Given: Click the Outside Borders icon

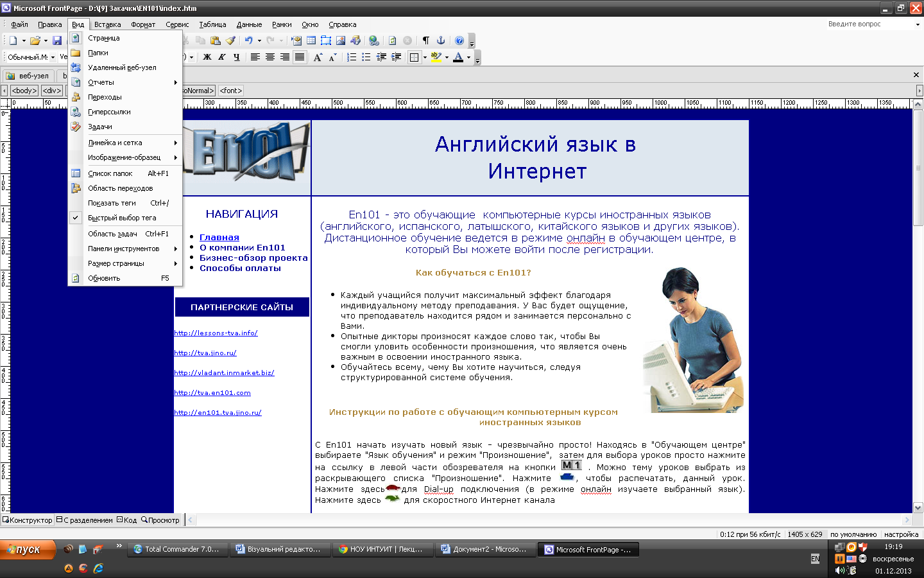Looking at the screenshot, I should click(415, 57).
